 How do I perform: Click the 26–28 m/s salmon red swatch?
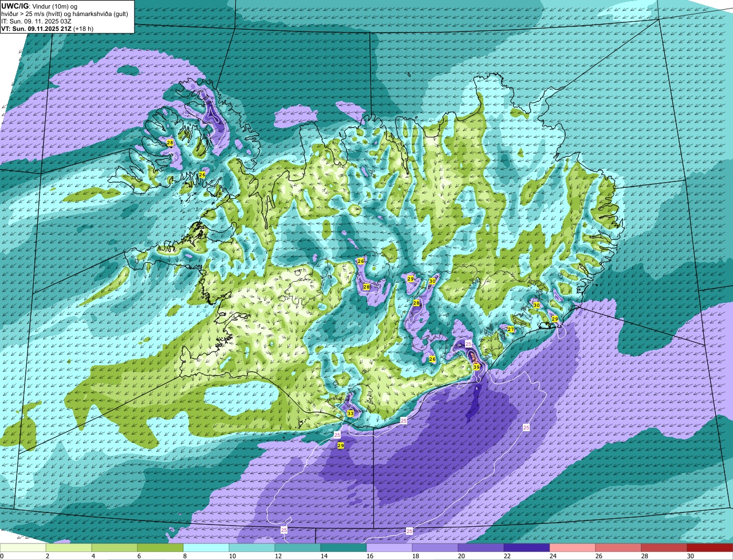(618, 548)
